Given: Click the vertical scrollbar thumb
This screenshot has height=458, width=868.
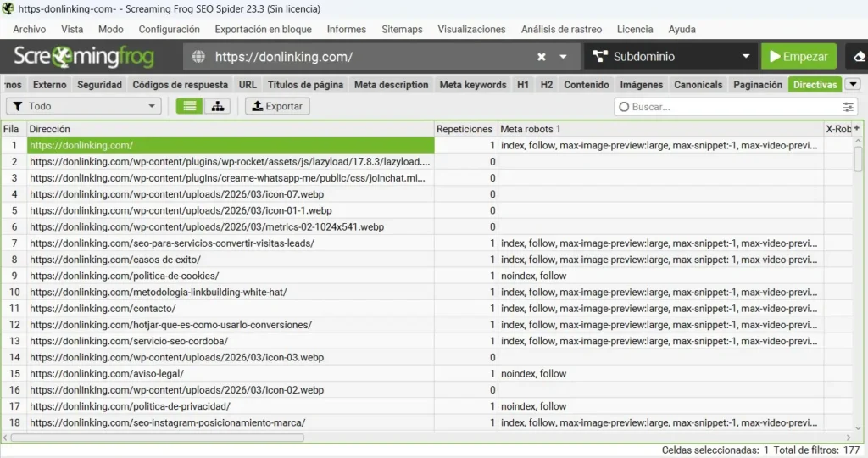Looking at the screenshot, I should (x=858, y=159).
